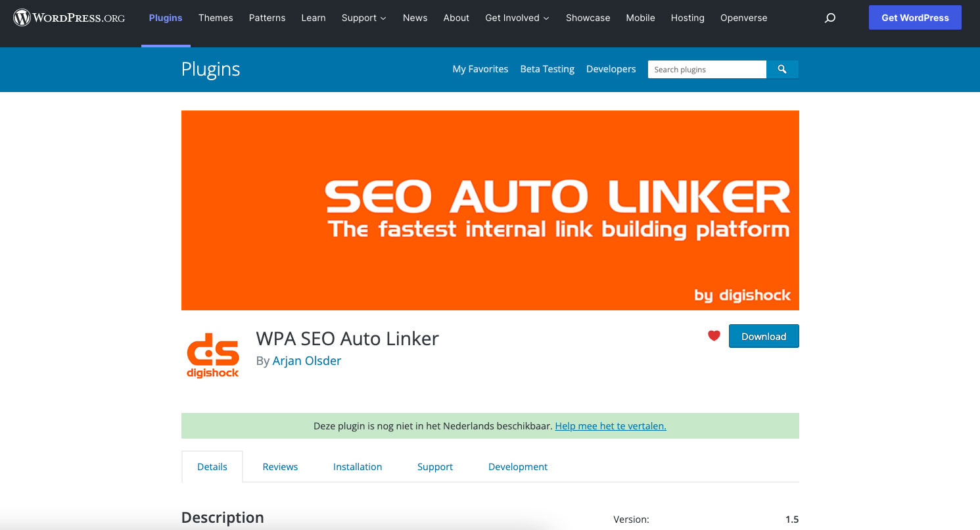Click Help mee het te vertalen link

tap(611, 426)
